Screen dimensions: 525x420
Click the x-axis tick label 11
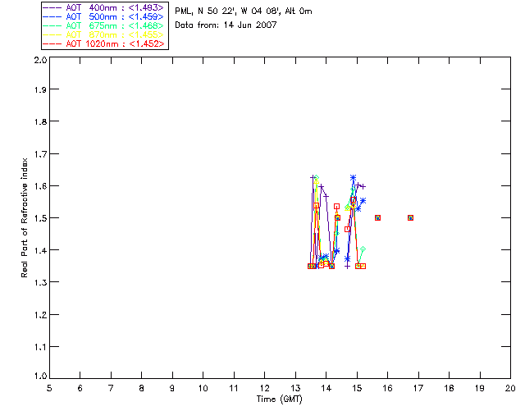click(x=234, y=388)
